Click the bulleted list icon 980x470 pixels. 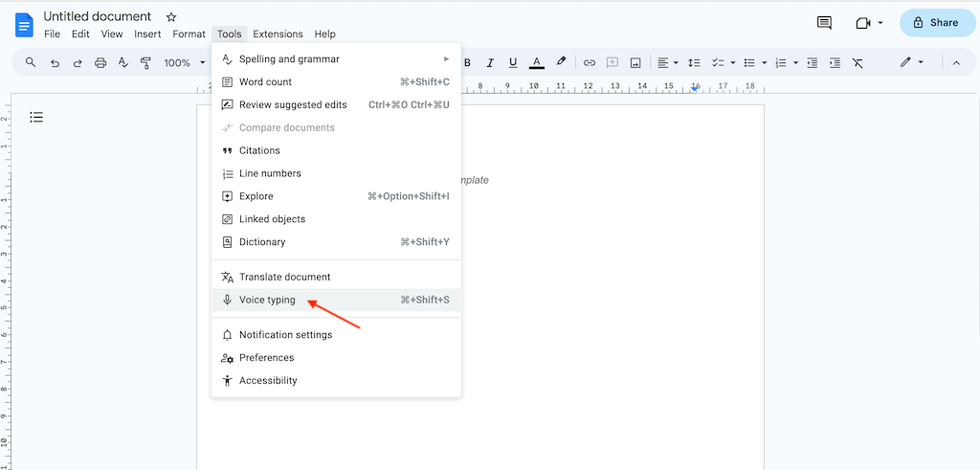[x=749, y=62]
